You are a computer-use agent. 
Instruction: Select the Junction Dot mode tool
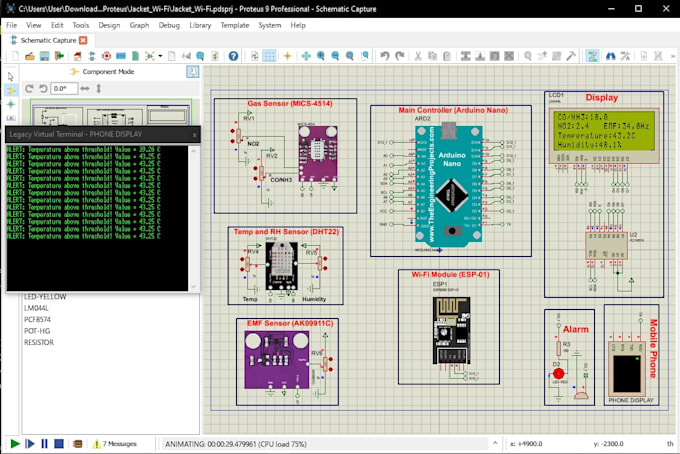pyautogui.click(x=11, y=104)
